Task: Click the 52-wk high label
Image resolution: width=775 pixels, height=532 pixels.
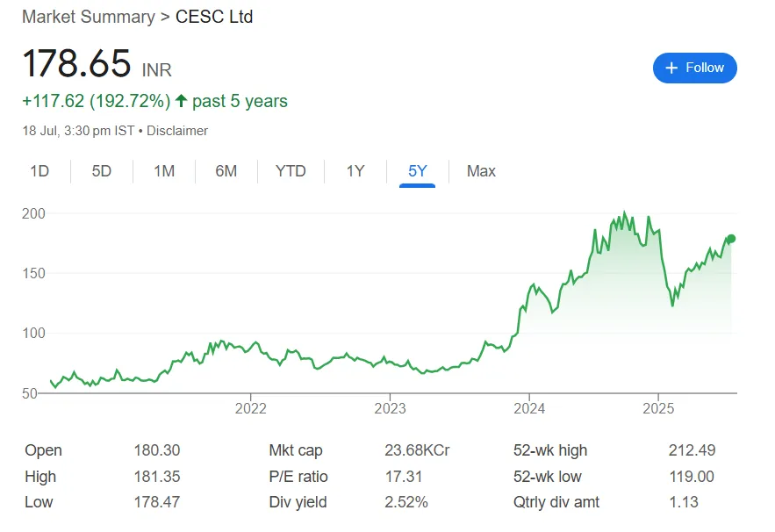Action: point(550,450)
